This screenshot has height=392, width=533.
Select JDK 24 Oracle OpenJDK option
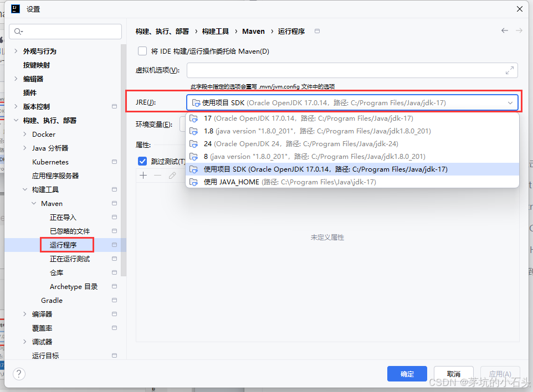tap(352, 144)
